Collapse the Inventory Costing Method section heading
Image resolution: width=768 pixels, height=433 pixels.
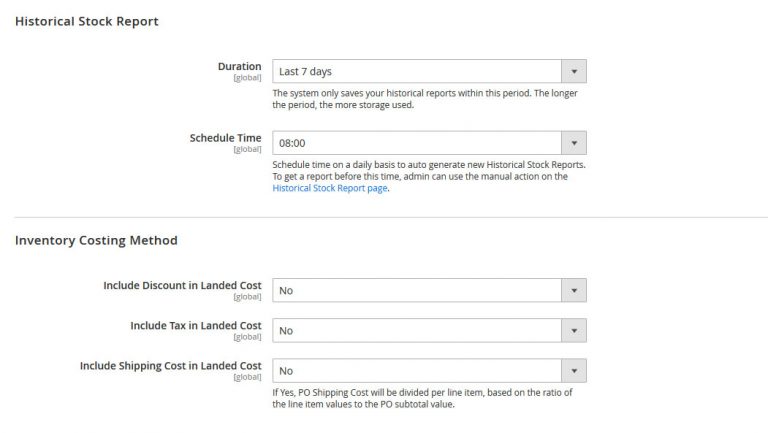click(x=96, y=240)
